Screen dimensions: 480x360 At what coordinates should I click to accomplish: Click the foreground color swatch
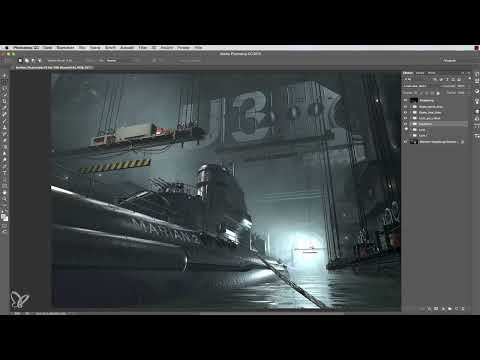pos(4,216)
